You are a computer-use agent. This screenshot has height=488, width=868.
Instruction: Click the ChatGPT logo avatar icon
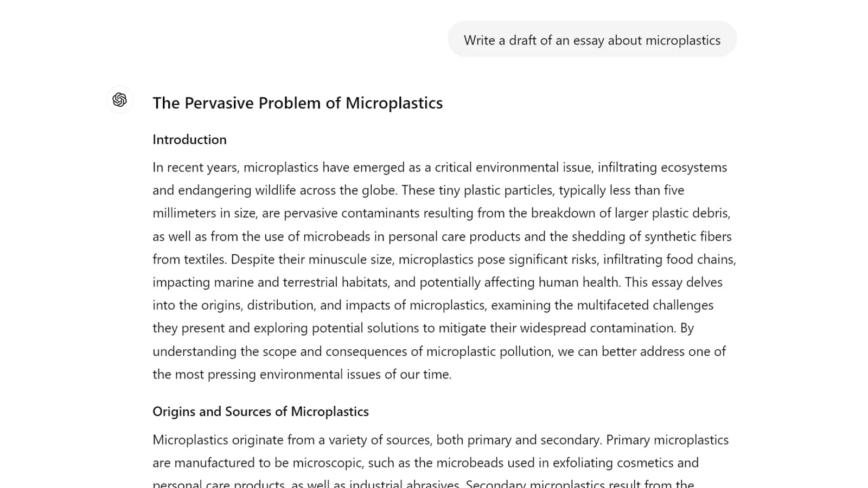120,100
